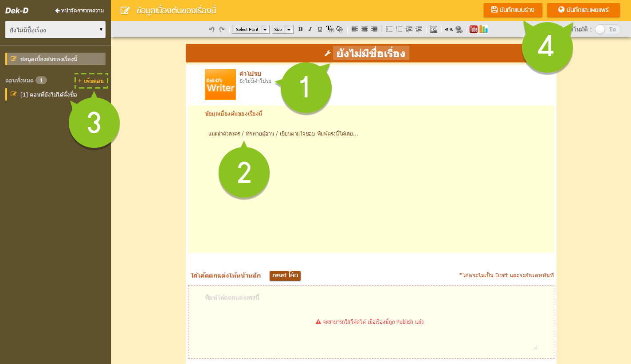The height and width of the screenshot is (364, 631).
Task: Open the HTML source view
Action: tap(449, 29)
